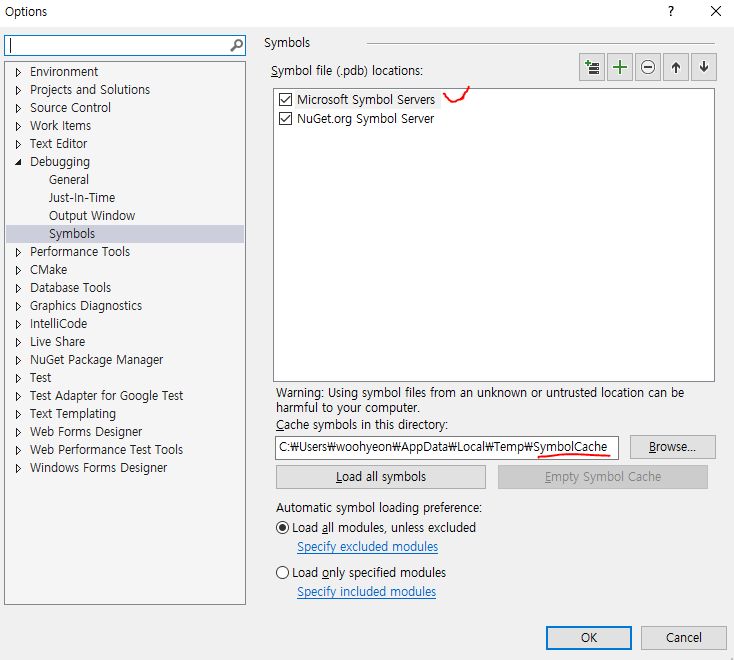This screenshot has height=660, width=734.
Task: Expand the Work Items node
Action: pyautogui.click(x=18, y=126)
